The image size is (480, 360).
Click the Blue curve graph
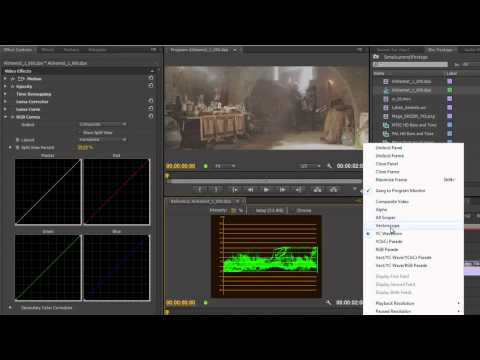pos(116,267)
